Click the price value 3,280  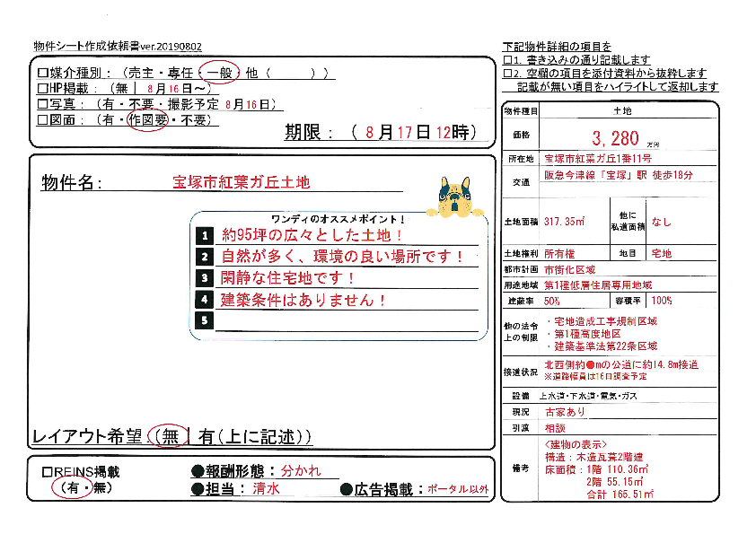(x=615, y=137)
